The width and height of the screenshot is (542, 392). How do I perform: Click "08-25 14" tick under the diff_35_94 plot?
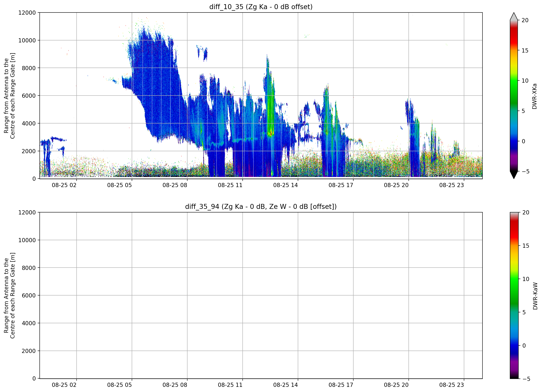(285, 385)
